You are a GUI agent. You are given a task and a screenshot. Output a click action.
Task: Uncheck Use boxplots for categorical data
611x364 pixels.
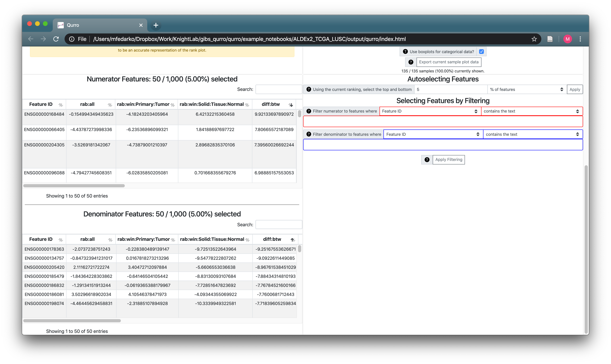coord(481,52)
